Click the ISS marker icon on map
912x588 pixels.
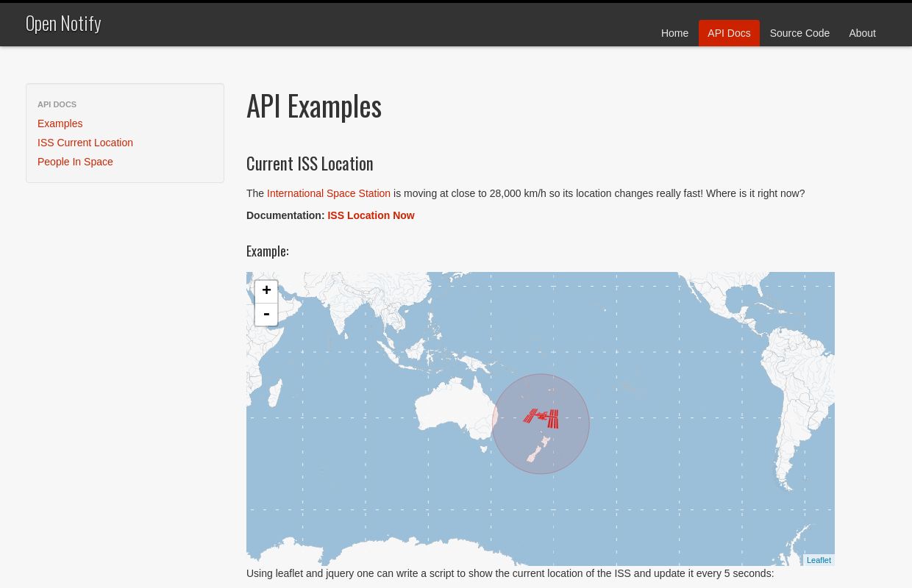pyautogui.click(x=541, y=418)
